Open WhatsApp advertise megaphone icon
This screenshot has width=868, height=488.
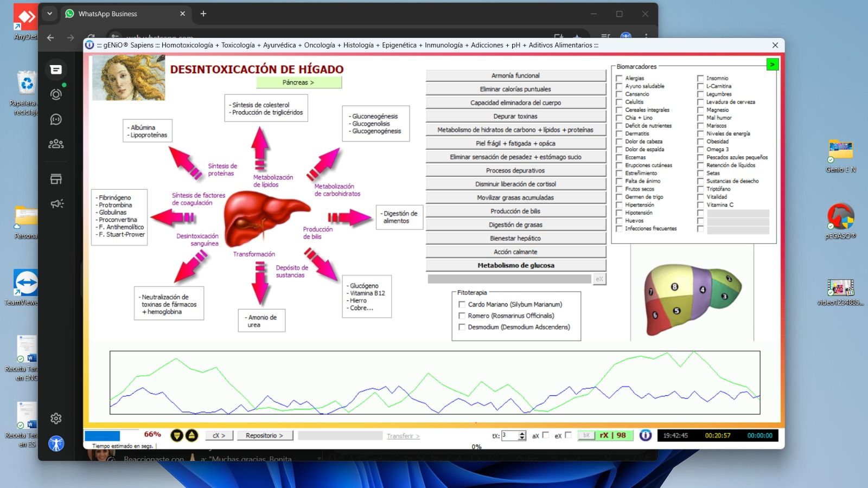pyautogui.click(x=56, y=203)
